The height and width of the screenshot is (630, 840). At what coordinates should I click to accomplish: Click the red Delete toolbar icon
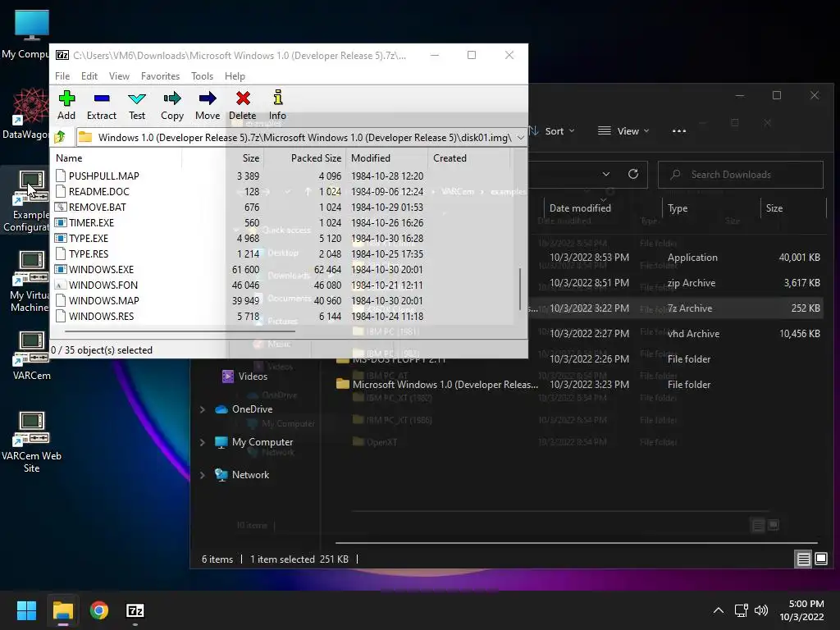point(243,106)
